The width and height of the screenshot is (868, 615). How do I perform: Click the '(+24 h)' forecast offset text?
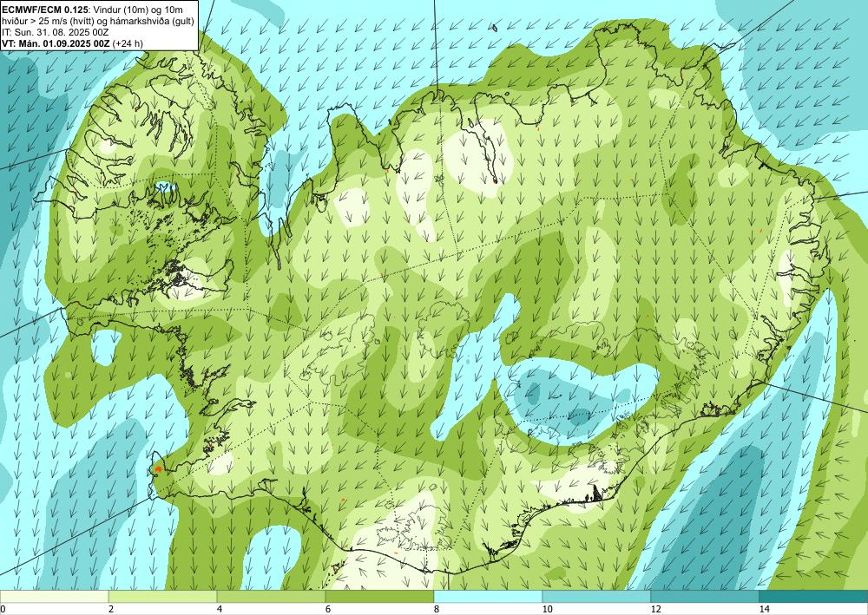[128, 43]
